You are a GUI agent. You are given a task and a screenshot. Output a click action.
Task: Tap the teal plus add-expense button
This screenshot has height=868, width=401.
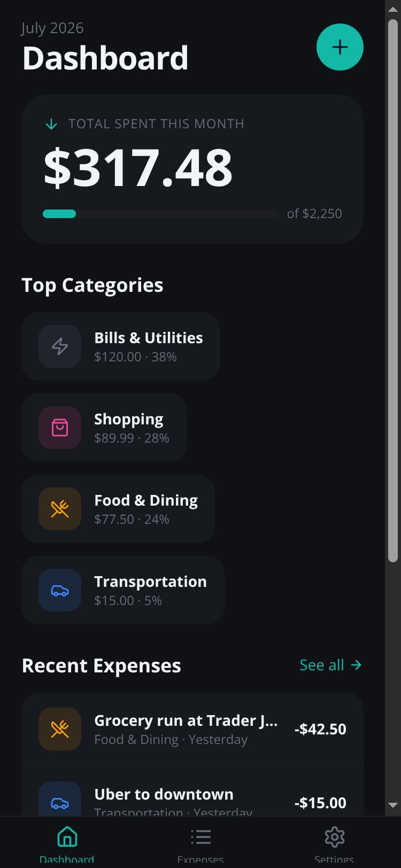point(340,47)
